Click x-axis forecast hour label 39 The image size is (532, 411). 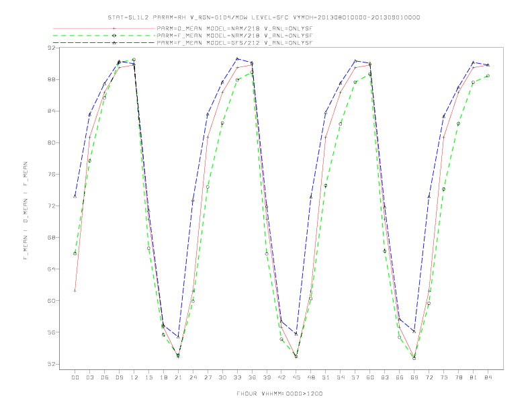click(267, 377)
